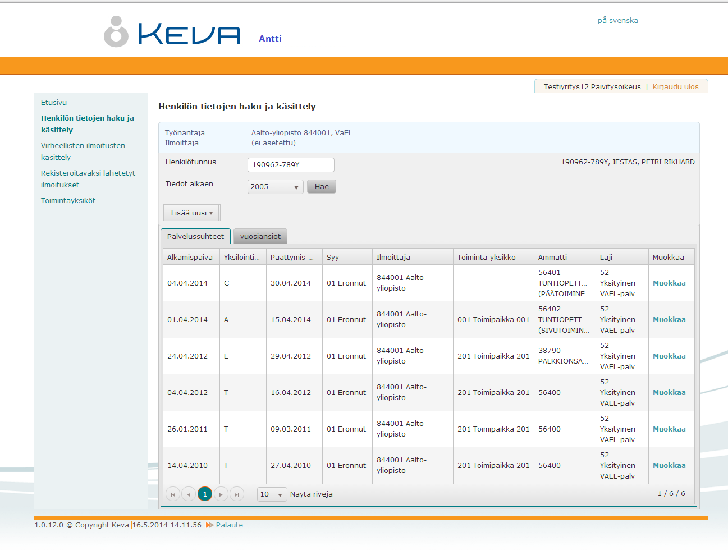Click Muokkaa for row 01.04.2014
Image resolution: width=728 pixels, height=560 pixels.
pyautogui.click(x=669, y=320)
